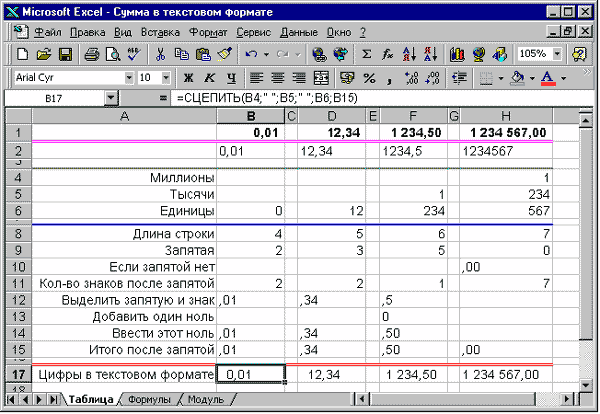Apply comma style separator
600x414 pixels.
[390, 78]
